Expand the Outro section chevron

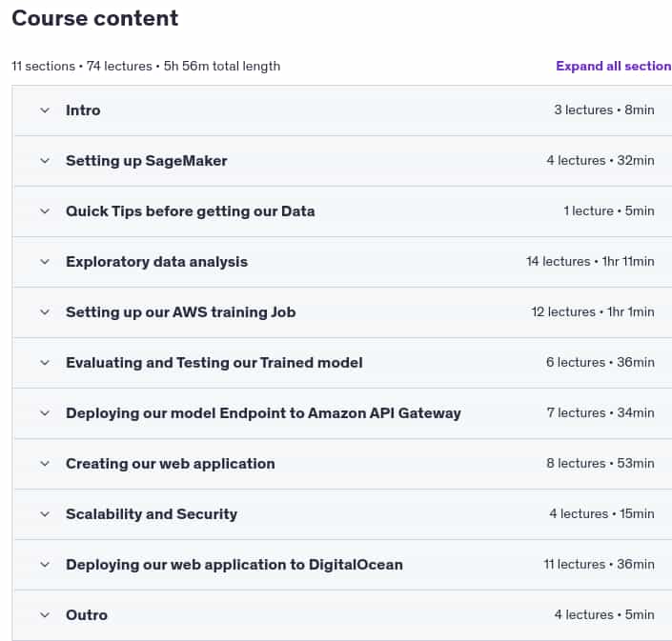click(45, 615)
